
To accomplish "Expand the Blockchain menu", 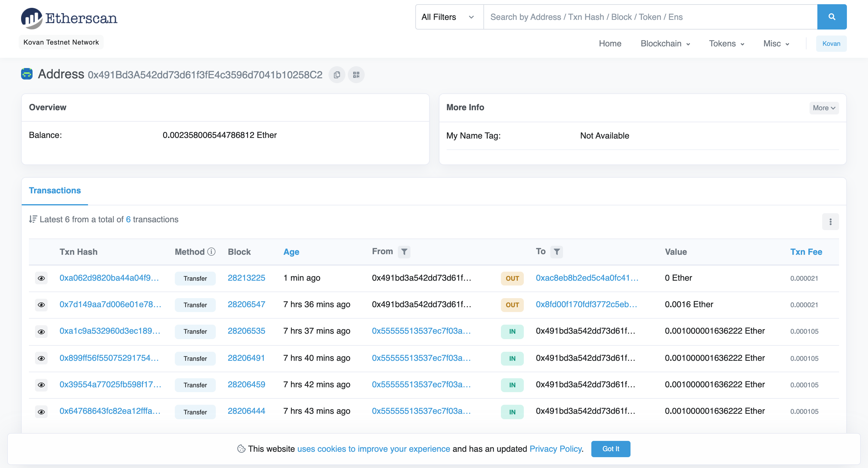I will 665,43.
